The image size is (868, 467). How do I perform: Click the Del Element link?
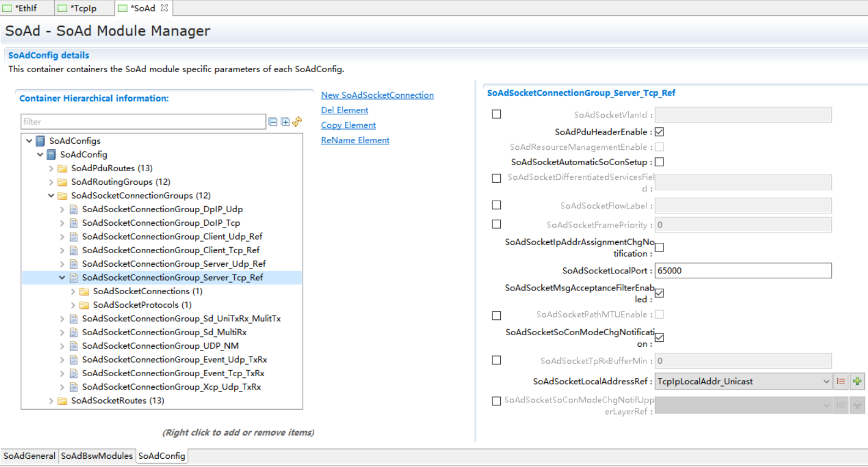click(344, 110)
